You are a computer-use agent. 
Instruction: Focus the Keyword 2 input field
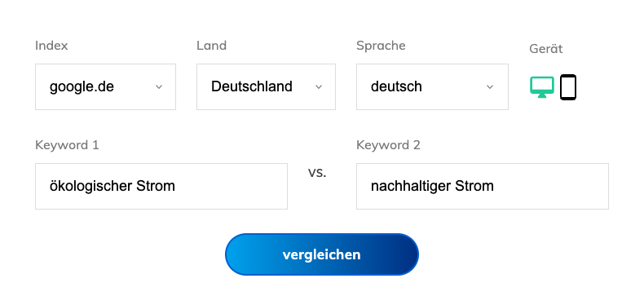[482, 186]
